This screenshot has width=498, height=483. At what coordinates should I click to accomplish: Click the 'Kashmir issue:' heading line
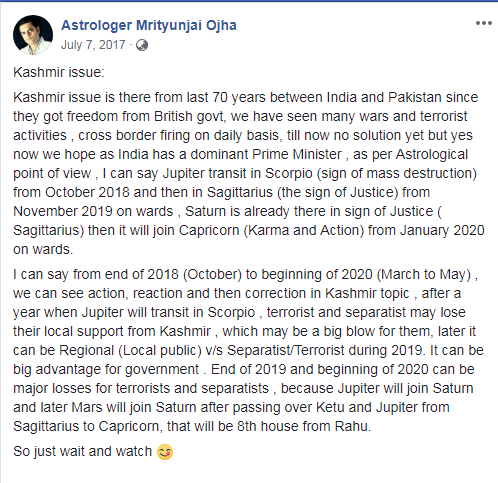(59, 72)
